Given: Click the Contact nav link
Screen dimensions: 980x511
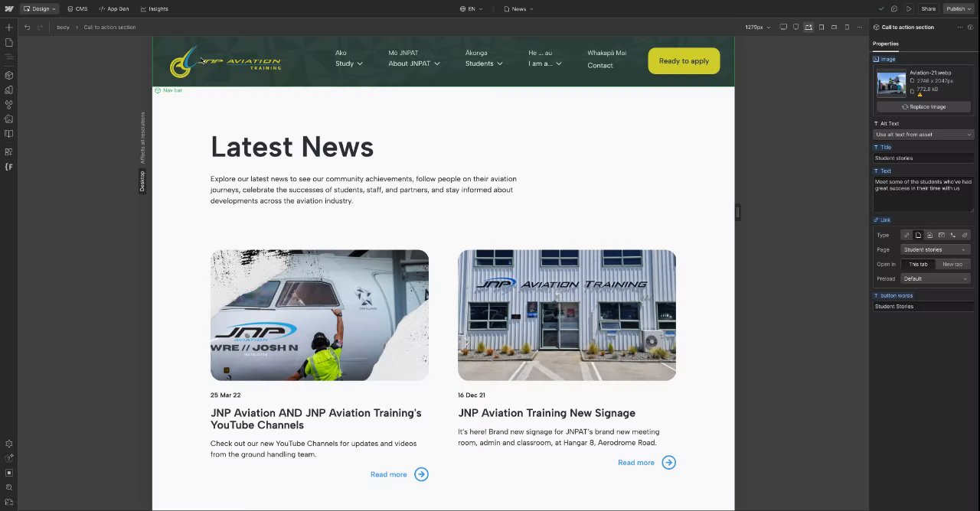Looking at the screenshot, I should pos(600,66).
